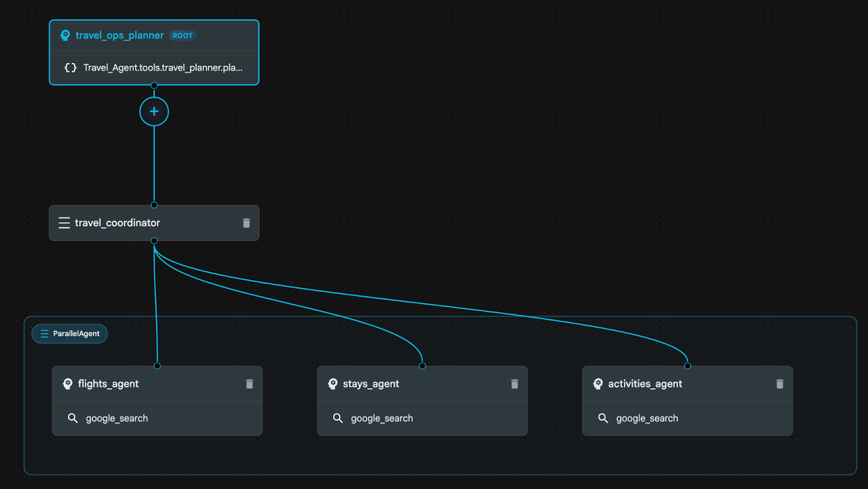Select the flights_agent node title

(x=108, y=384)
